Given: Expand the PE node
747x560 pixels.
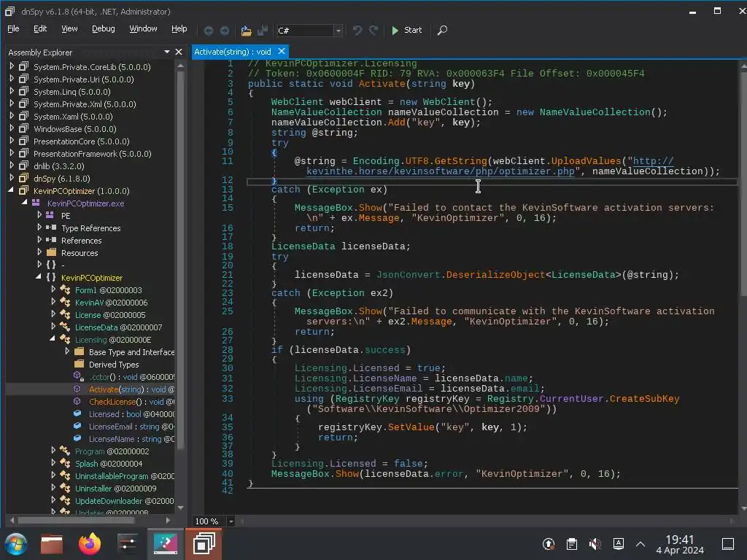Looking at the screenshot, I should pos(39,215).
